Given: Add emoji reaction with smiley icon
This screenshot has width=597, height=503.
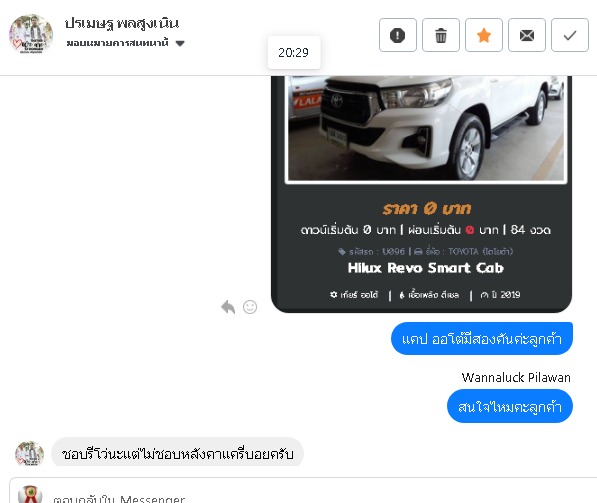Looking at the screenshot, I should point(250,307).
